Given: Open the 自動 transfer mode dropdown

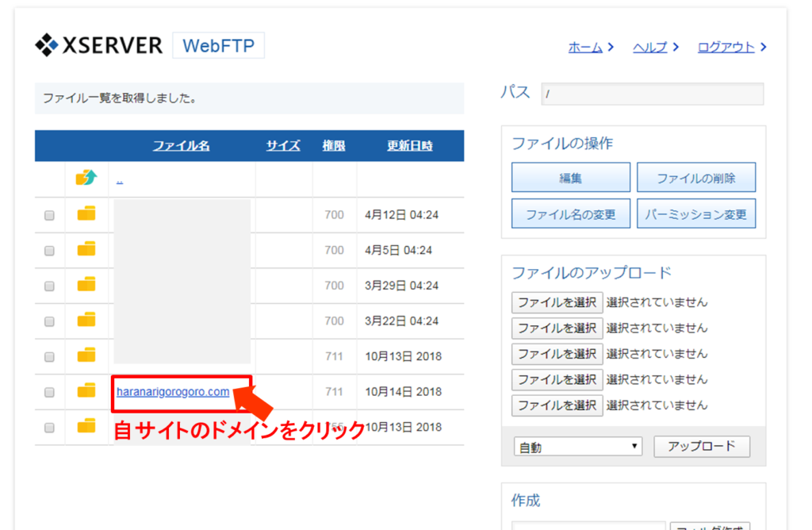Looking at the screenshot, I should (578, 447).
